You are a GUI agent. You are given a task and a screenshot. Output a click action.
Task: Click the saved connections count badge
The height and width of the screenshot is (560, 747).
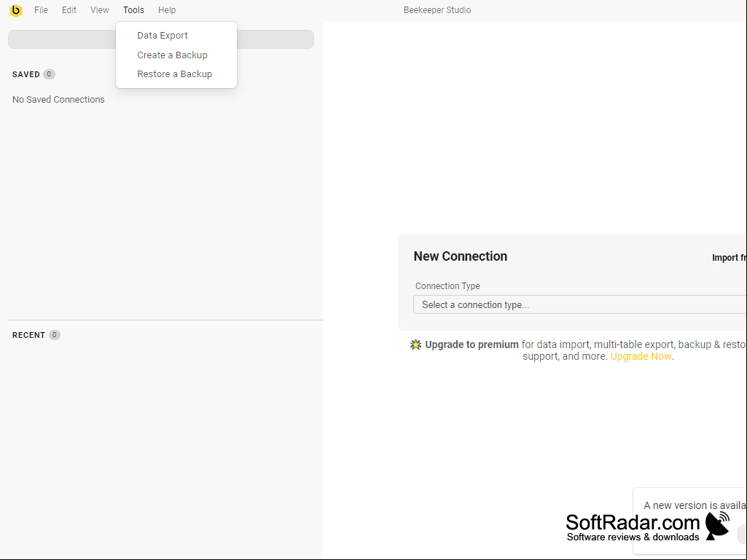pyautogui.click(x=49, y=74)
